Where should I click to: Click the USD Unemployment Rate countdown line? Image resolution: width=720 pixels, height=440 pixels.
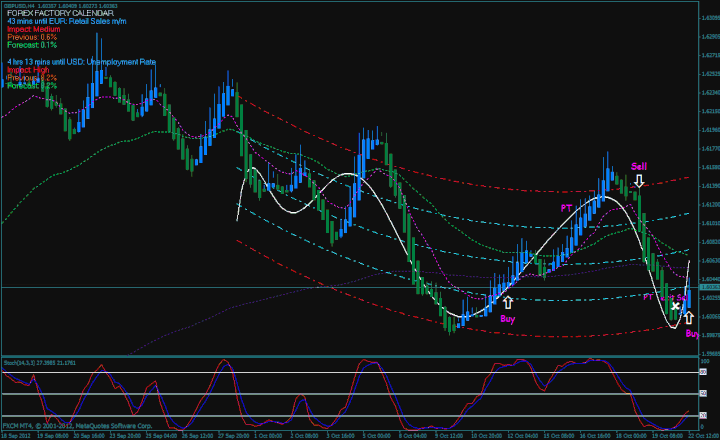tap(82, 62)
